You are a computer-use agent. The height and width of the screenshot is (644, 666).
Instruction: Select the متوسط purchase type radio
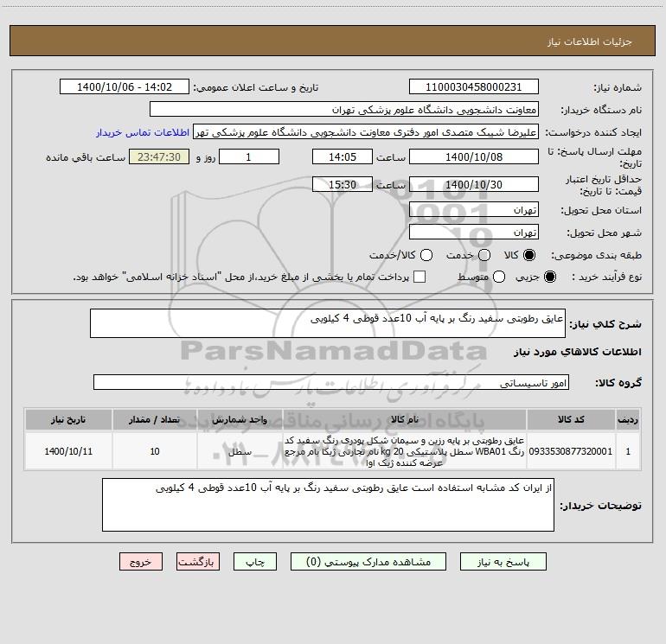tap(499, 277)
